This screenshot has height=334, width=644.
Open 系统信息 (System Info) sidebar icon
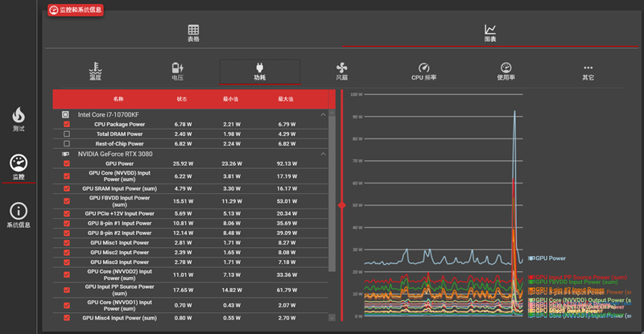[19, 214]
